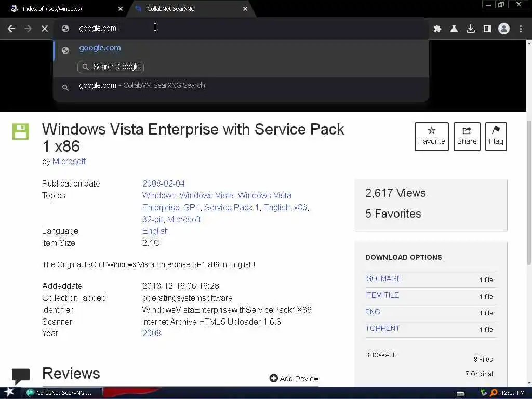532x399 pixels.
Task: Click the Windows Vista Enterprise title heading
Action: coord(193,138)
